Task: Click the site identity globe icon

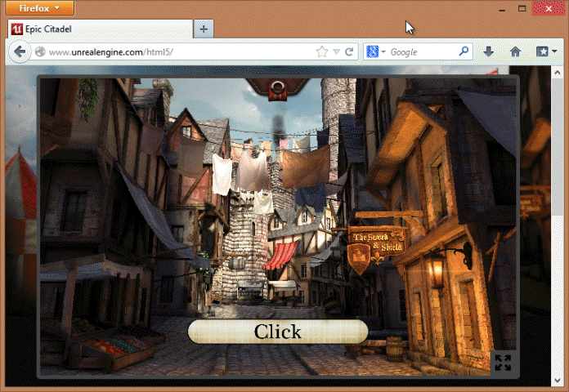Action: click(40, 51)
